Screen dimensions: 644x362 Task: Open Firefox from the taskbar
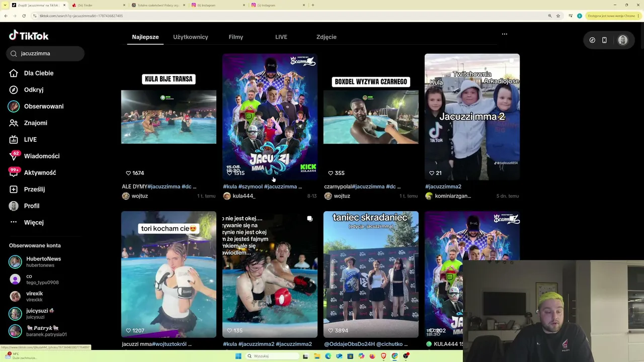pos(372,356)
